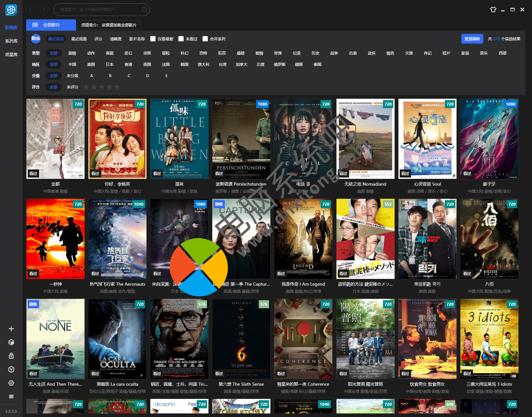
Task: Go forward with the right arrow button
Action: 44,10
